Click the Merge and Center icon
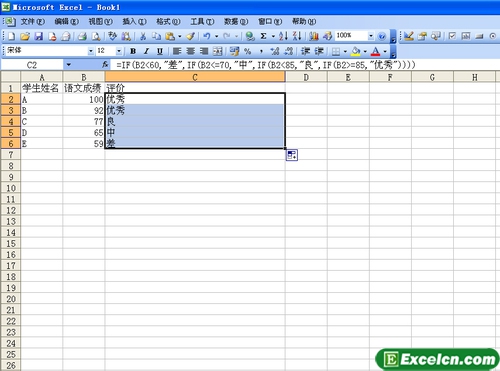The height and width of the screenshot is (371, 500). point(217,51)
